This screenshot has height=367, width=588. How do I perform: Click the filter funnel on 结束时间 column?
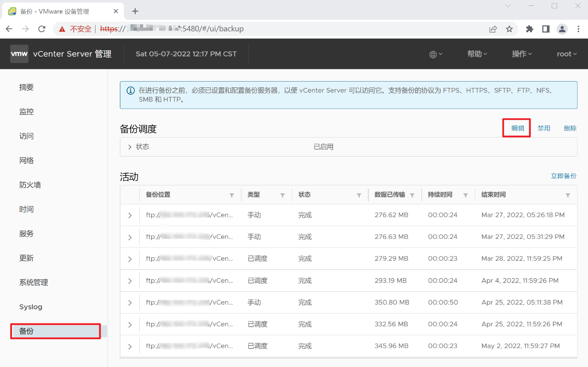click(x=568, y=195)
